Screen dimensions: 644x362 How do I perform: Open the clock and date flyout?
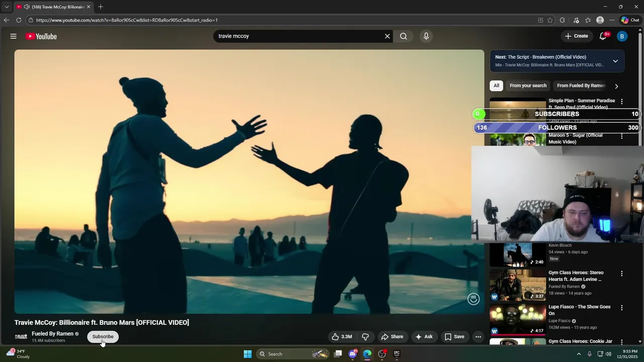point(627,354)
